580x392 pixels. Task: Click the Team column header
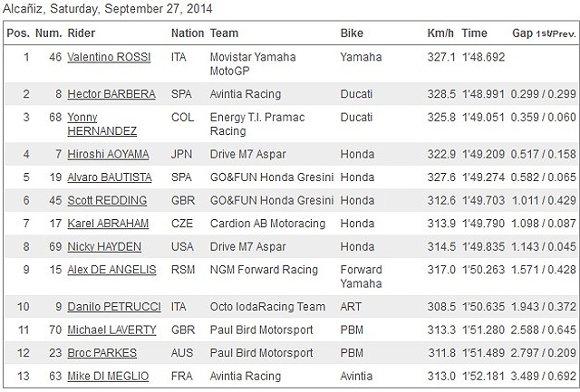(224, 33)
